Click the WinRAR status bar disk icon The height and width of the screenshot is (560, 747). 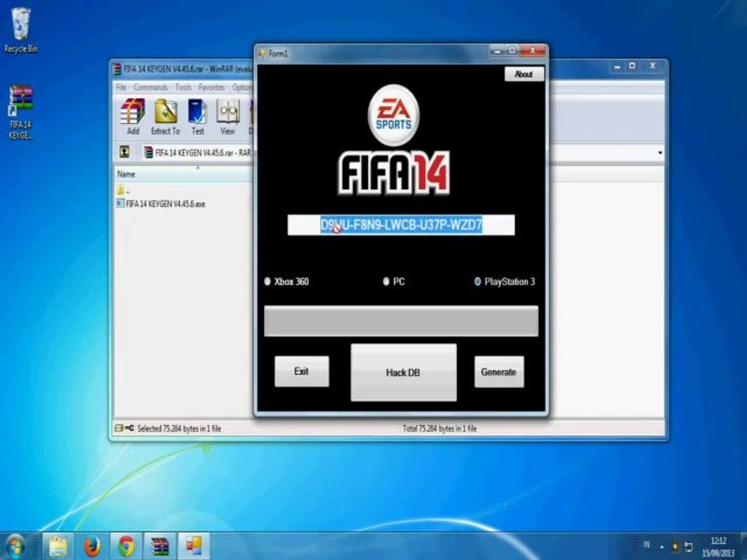[119, 428]
